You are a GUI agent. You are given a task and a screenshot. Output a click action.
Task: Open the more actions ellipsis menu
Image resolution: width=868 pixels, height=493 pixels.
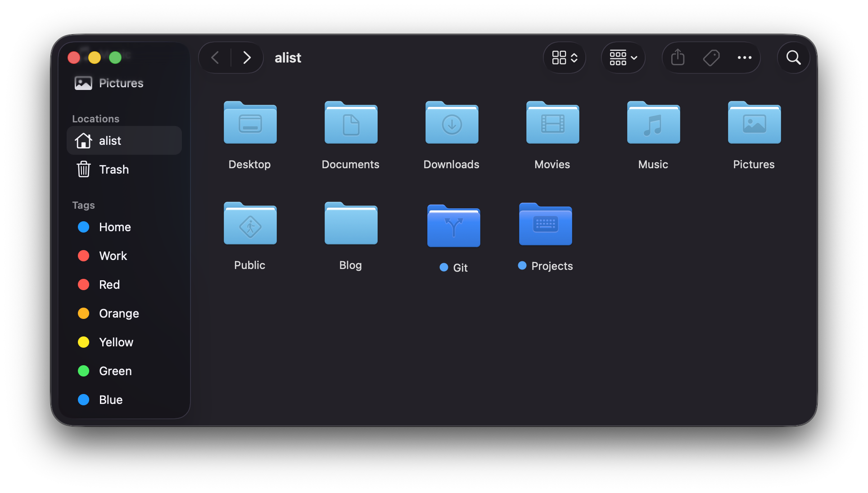744,58
